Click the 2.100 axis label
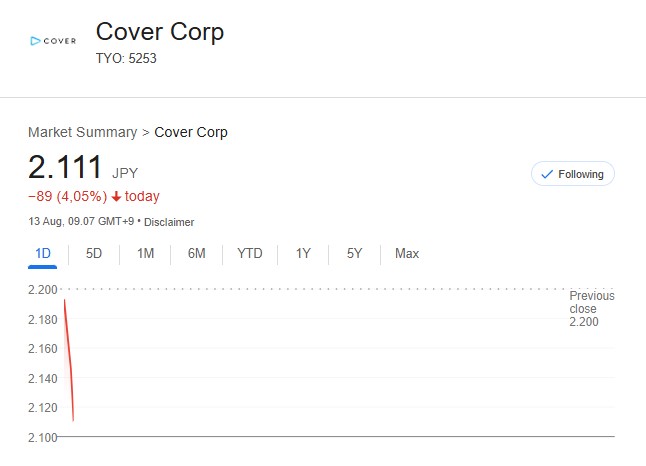This screenshot has height=466, width=646. click(x=43, y=437)
